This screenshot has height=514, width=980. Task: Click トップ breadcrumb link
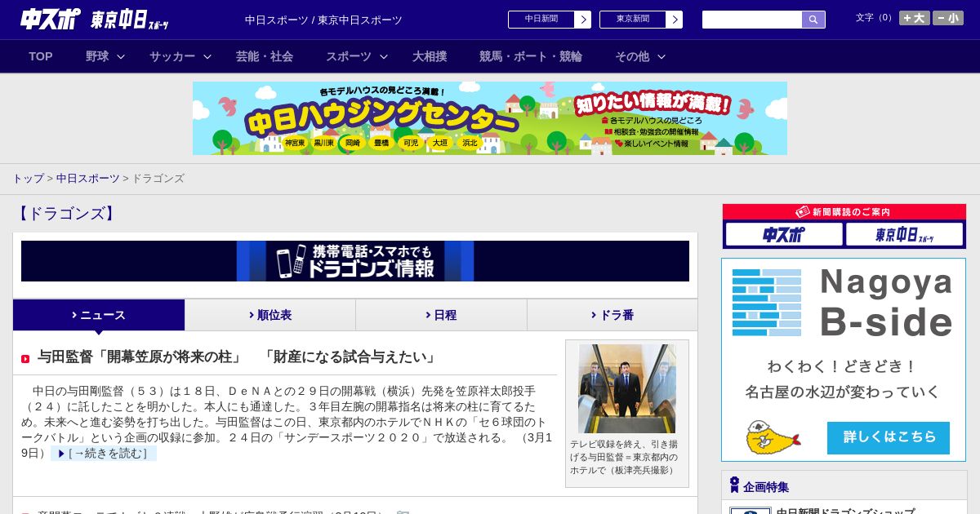point(28,178)
